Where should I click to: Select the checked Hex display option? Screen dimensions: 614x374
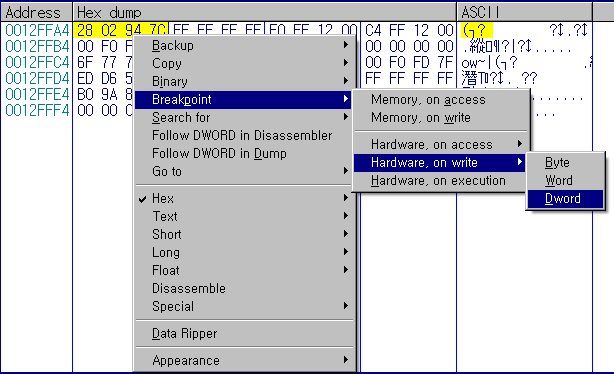coord(245,199)
